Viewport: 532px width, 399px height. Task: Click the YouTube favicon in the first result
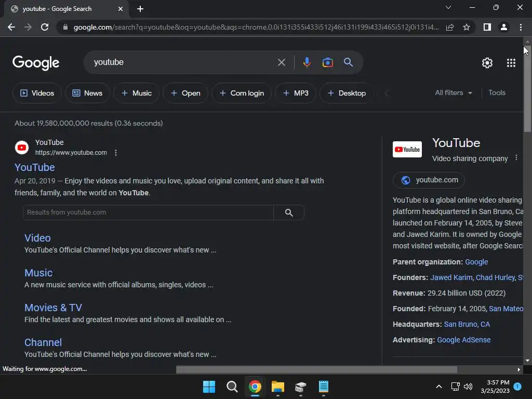22,148
